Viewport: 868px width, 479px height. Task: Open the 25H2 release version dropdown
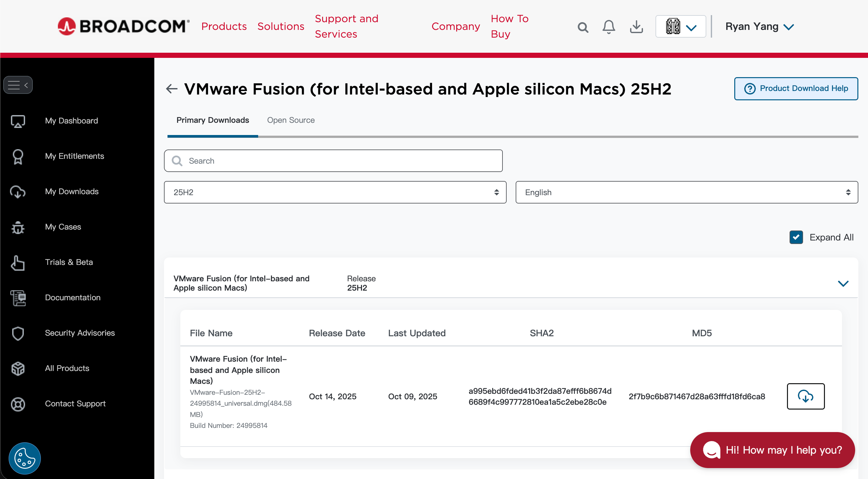click(x=335, y=192)
